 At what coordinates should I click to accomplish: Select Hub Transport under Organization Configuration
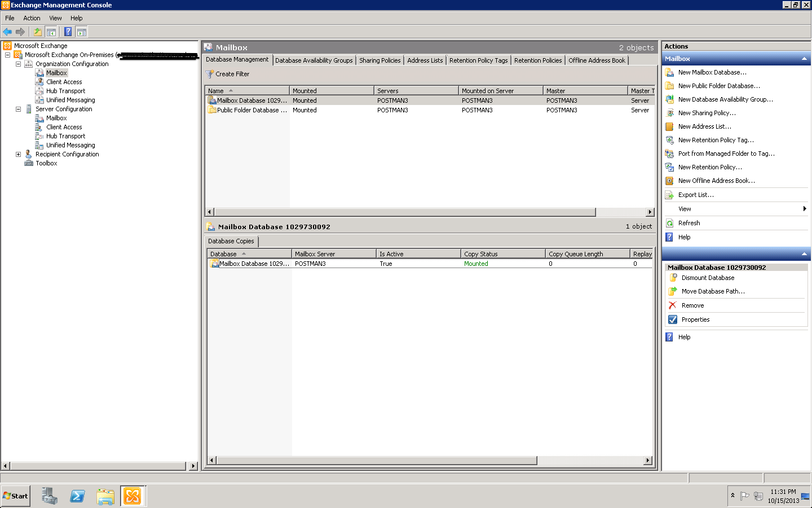(x=65, y=91)
